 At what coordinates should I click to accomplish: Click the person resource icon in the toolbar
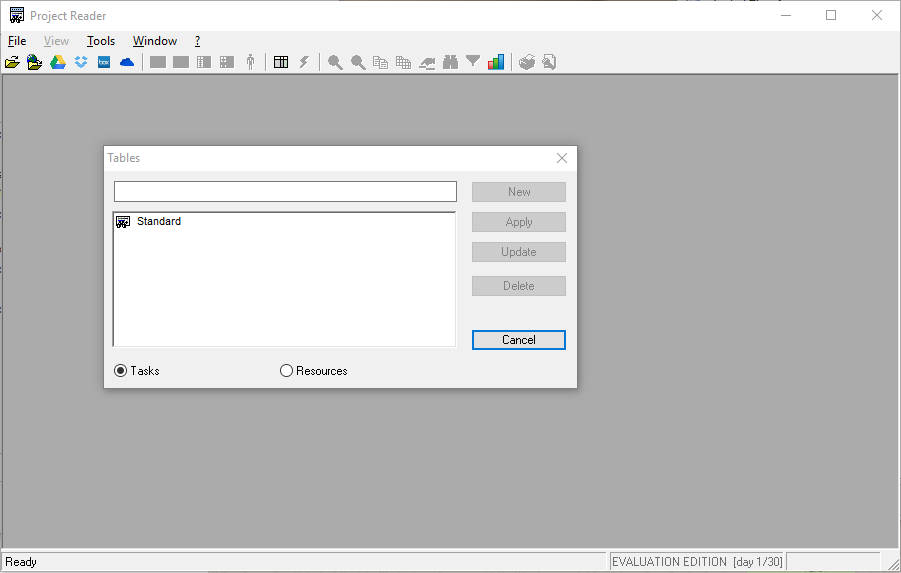250,62
